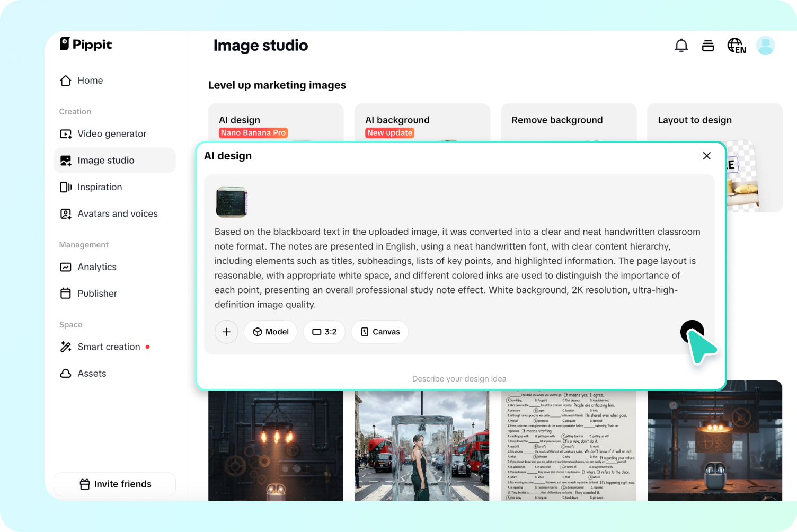Close the AI design dialog
Image resolution: width=797 pixels, height=532 pixels.
pos(706,156)
